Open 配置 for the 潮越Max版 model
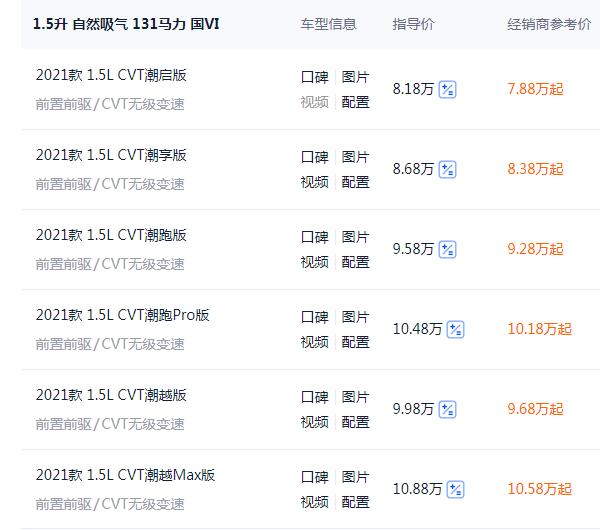600x530 pixels. coord(355,502)
